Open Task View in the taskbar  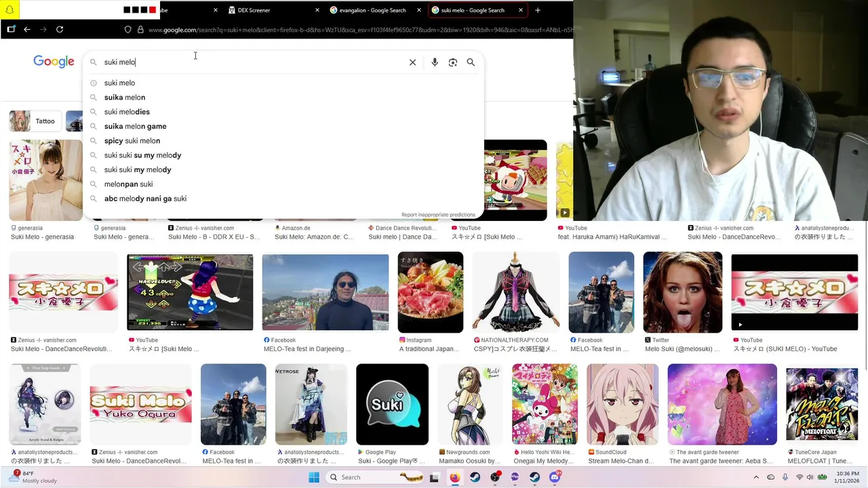[434, 477]
